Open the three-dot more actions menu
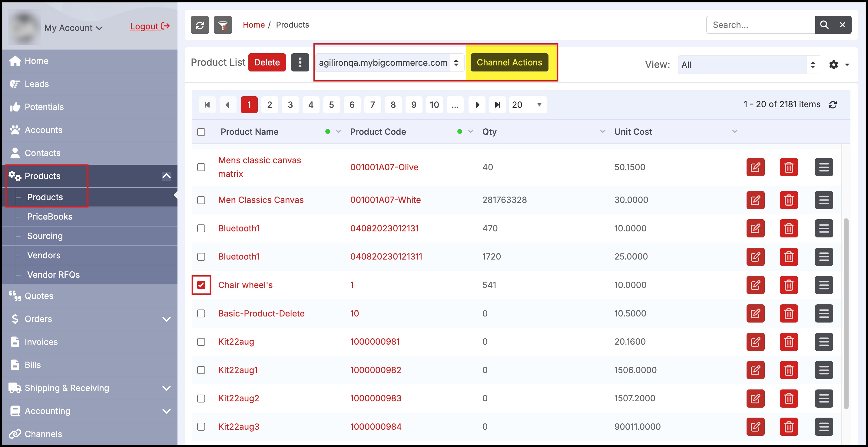The height and width of the screenshot is (447, 868). click(x=300, y=62)
